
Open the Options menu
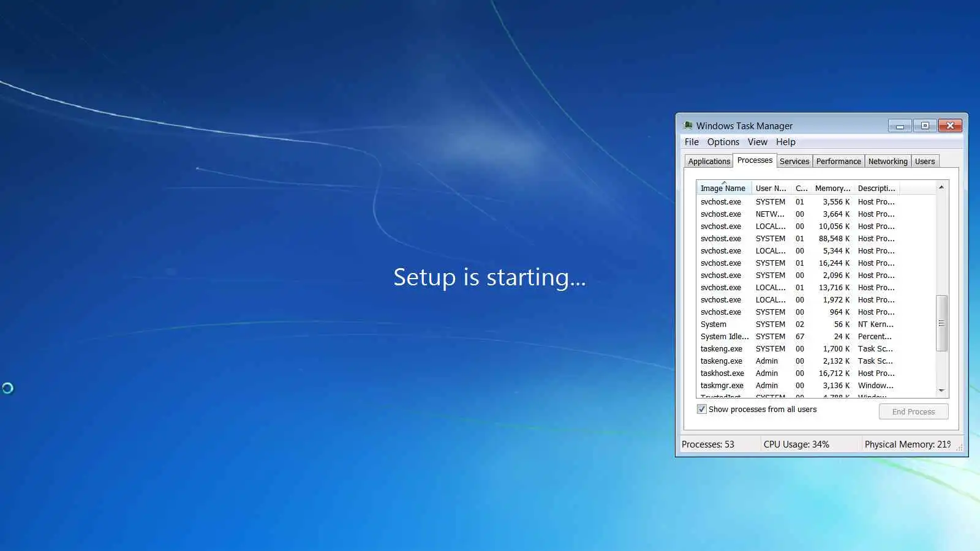pyautogui.click(x=723, y=142)
